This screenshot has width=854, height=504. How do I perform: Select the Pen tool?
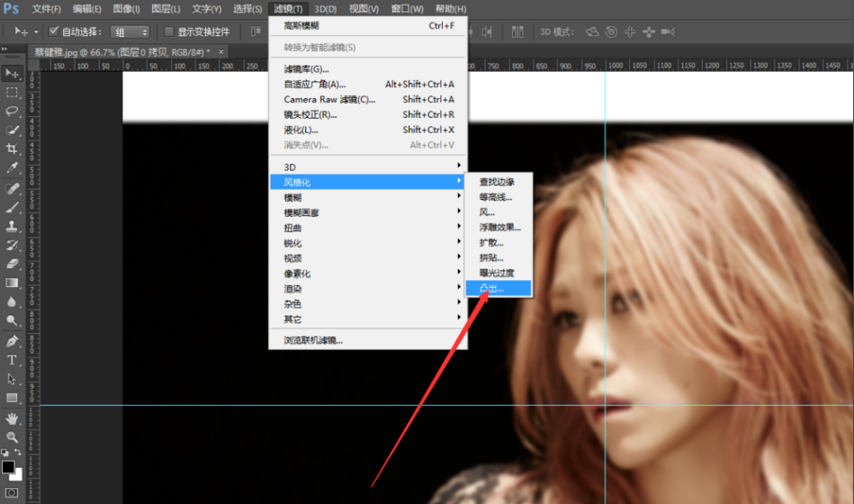coord(12,341)
